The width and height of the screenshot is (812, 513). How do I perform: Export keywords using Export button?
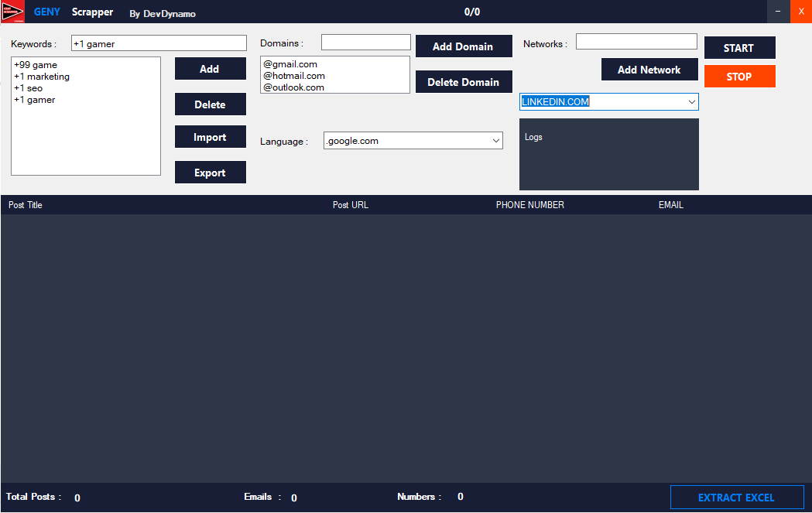pos(210,173)
